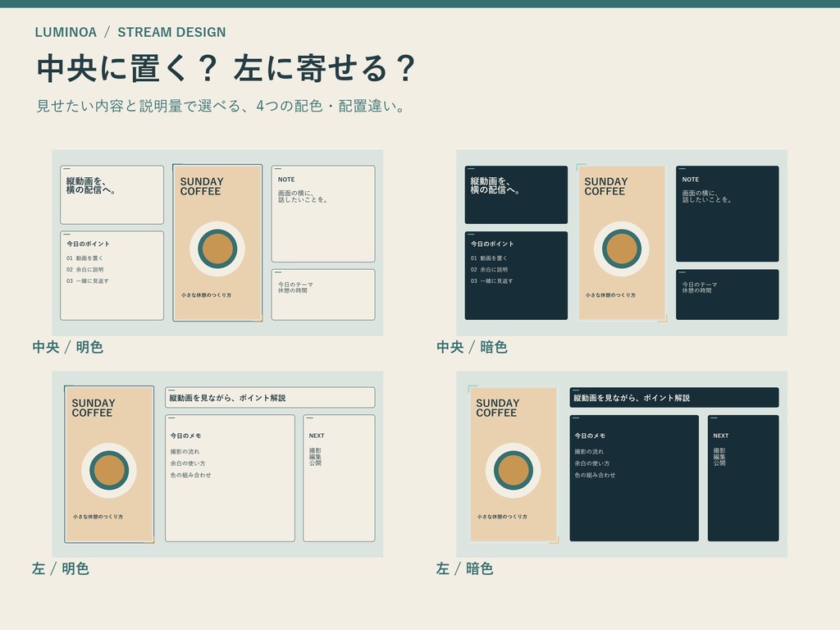Click 撮影の流れ in the 左 / 暗色 layout
840x630 pixels.
(x=589, y=452)
